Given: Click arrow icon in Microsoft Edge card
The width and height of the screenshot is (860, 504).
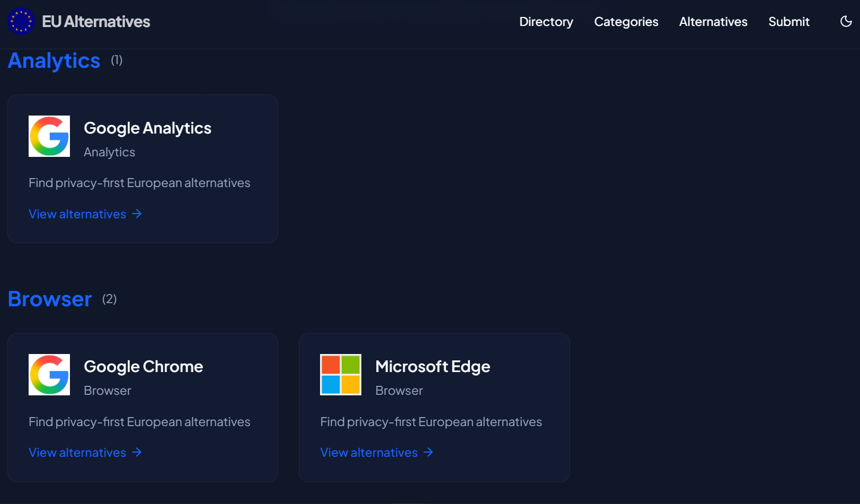Looking at the screenshot, I should point(429,452).
